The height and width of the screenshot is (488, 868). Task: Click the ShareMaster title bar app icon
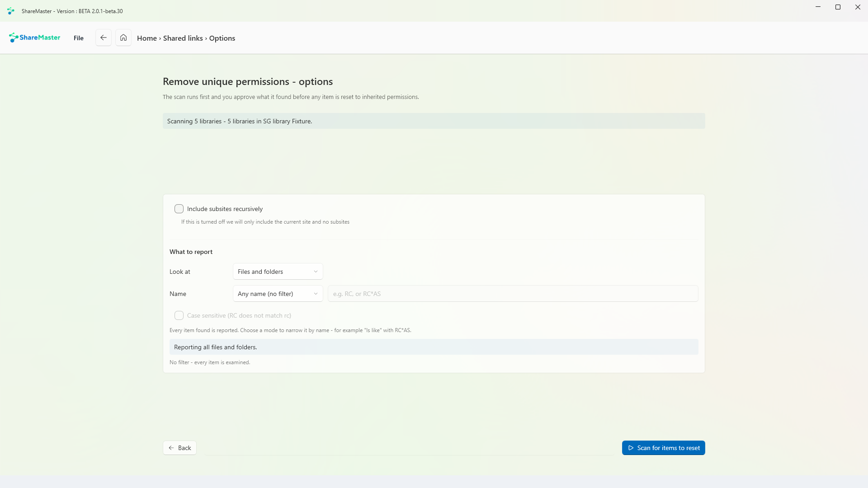click(x=11, y=11)
